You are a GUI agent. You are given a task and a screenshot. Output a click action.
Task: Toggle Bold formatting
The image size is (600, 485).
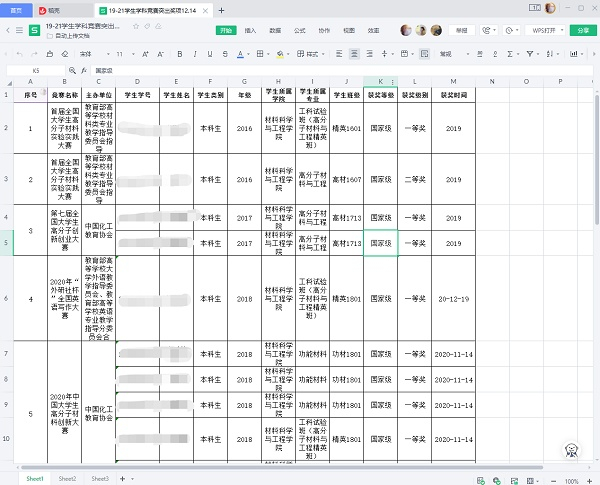[x=179, y=54]
